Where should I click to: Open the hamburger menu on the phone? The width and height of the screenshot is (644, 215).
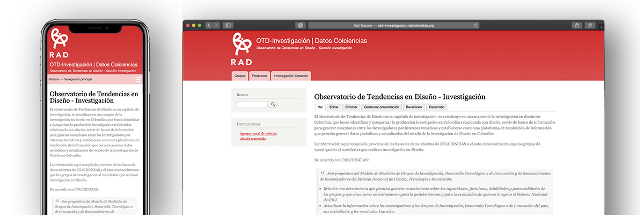[138, 79]
